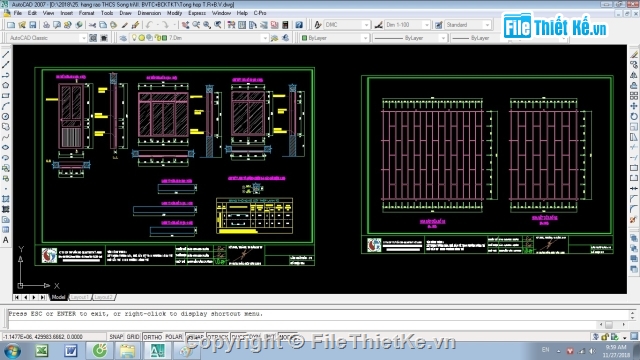Toggle ORTHO mode in status bar
Image resolution: width=640 pixels, height=360 pixels.
[153, 337]
